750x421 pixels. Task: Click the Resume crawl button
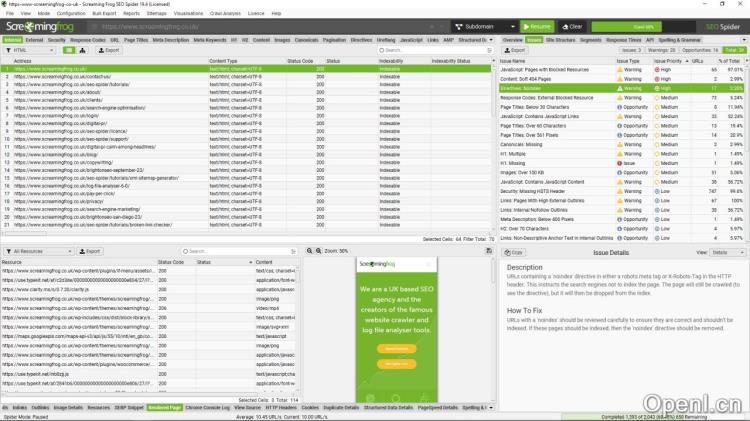click(537, 26)
